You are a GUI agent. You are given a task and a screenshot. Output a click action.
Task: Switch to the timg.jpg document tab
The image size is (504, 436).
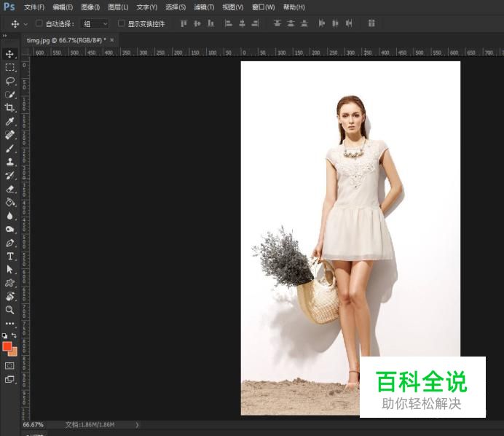point(66,40)
